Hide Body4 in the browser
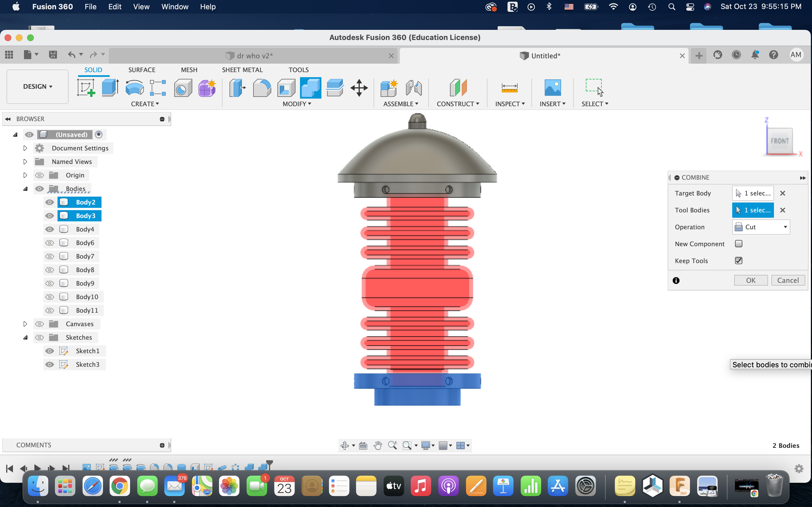The width and height of the screenshot is (812, 507). point(49,229)
